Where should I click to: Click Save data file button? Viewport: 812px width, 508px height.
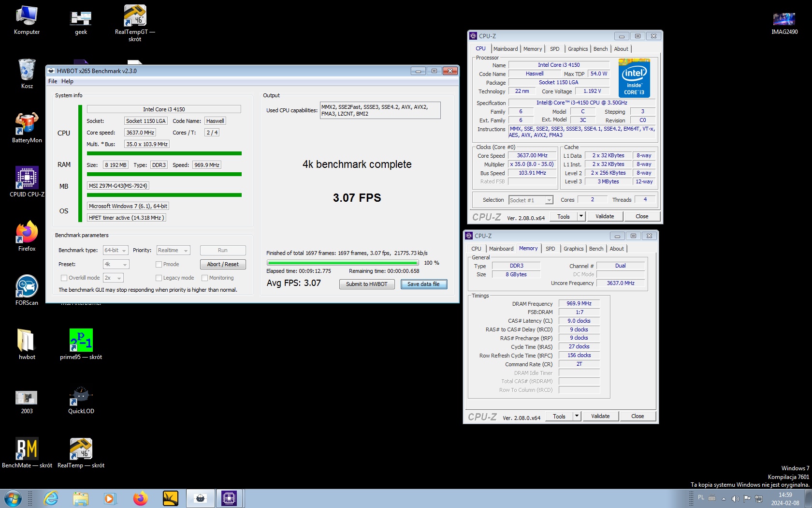[424, 284]
